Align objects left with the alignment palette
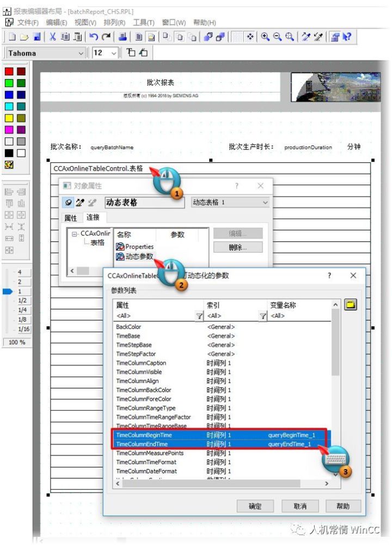This screenshot has height=547, width=392. (x=9, y=192)
